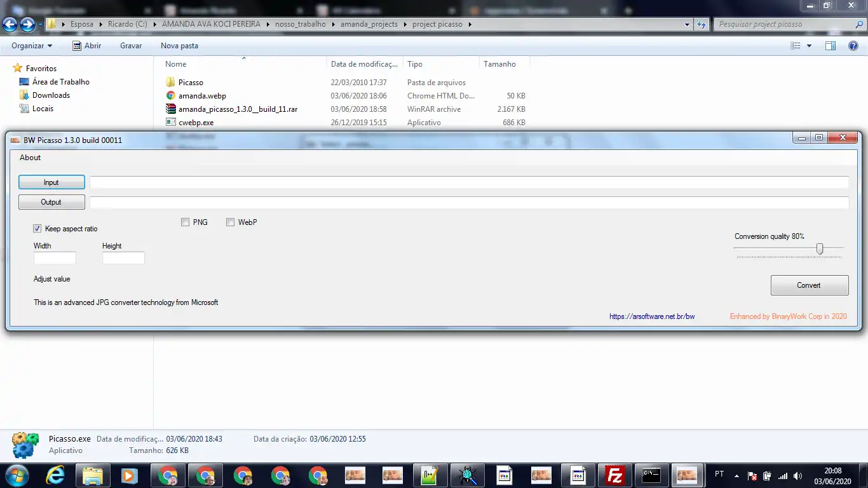This screenshot has height=488, width=868.
Task: Open the view options dropdown arrow
Action: click(x=809, y=46)
